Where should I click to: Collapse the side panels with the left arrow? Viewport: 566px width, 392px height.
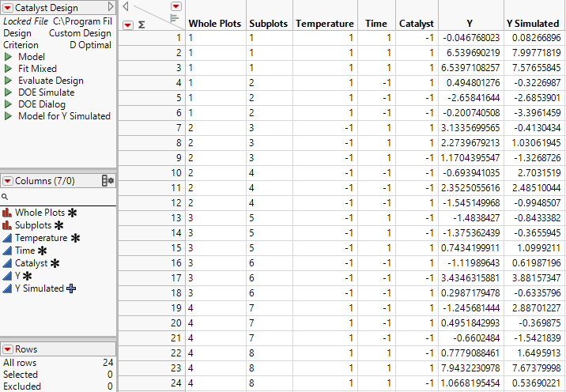point(125,6)
